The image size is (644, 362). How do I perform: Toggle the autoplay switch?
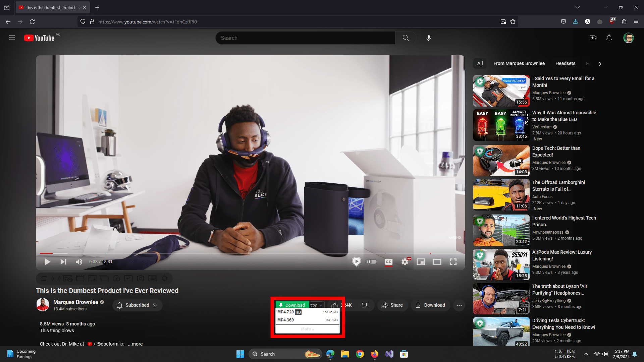click(x=371, y=262)
